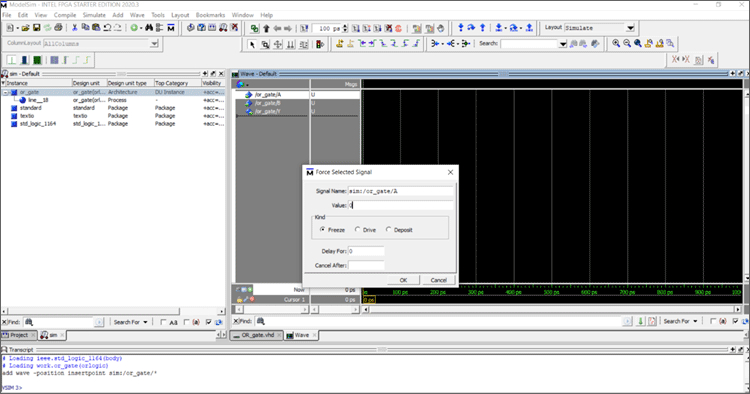
Task: Collapse the or_gate tree node
Action: pyautogui.click(x=6, y=92)
